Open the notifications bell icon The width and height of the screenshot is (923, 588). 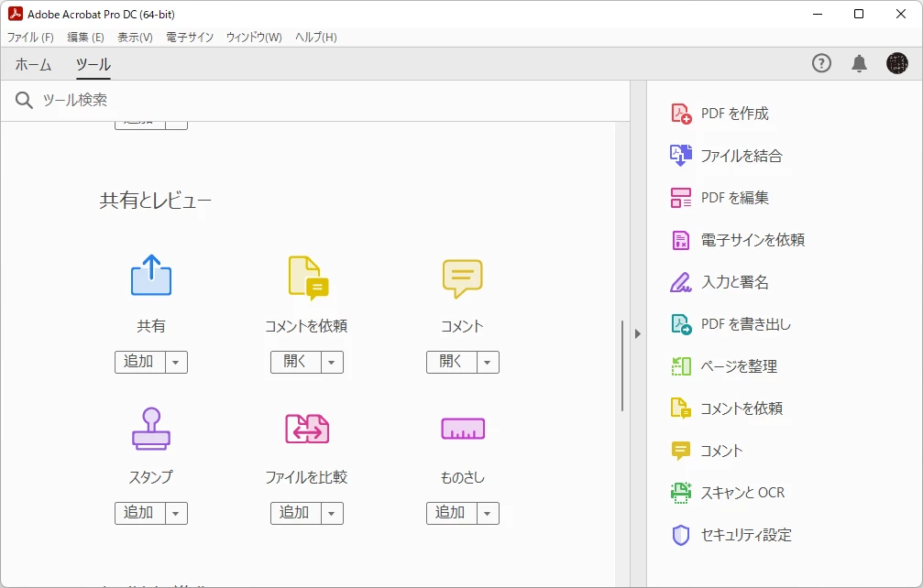pyautogui.click(x=860, y=63)
